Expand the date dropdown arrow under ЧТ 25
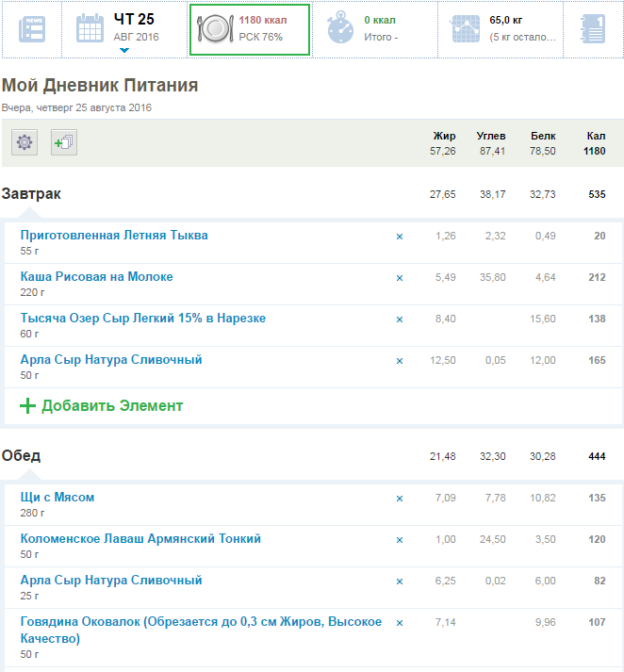 point(124,51)
